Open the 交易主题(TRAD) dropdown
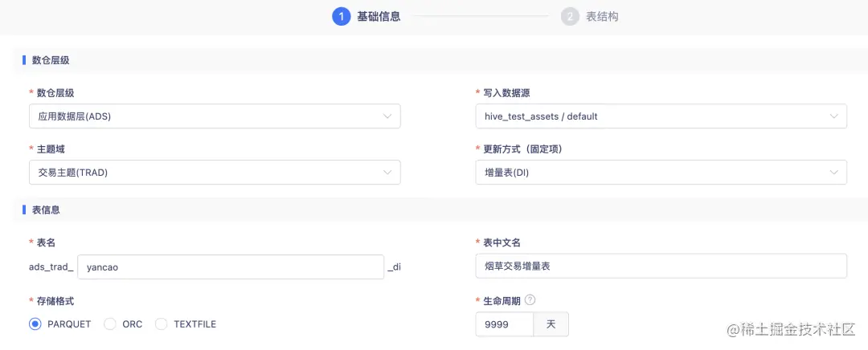This screenshot has height=350, width=868. click(x=215, y=173)
